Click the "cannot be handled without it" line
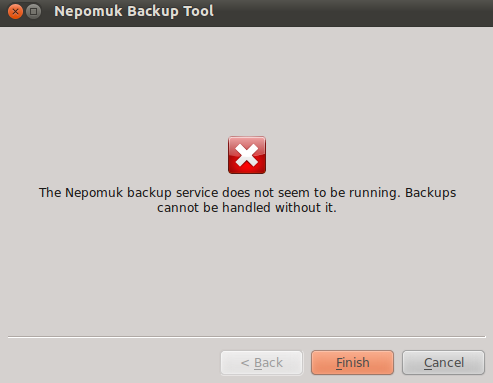The height and width of the screenshot is (383, 493). (x=247, y=208)
